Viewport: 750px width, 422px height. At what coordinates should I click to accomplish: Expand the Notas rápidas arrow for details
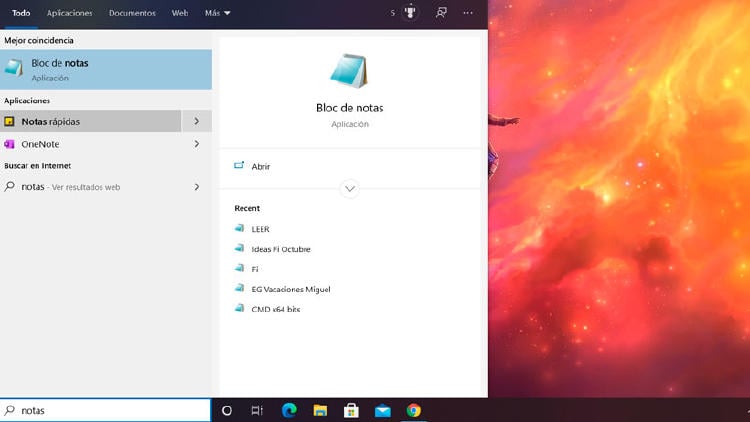point(197,121)
